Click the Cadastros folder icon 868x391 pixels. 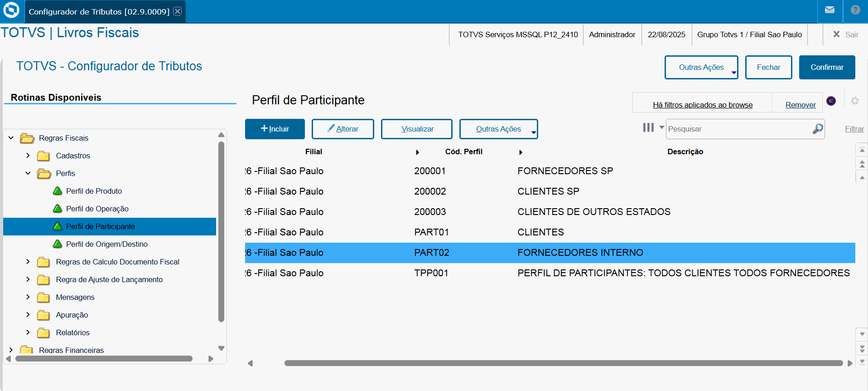(43, 156)
